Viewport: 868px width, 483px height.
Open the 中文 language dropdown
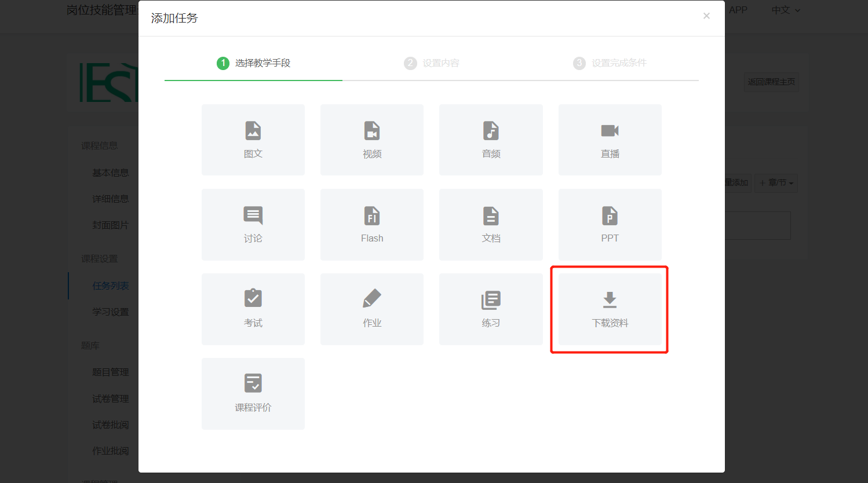[x=785, y=10]
